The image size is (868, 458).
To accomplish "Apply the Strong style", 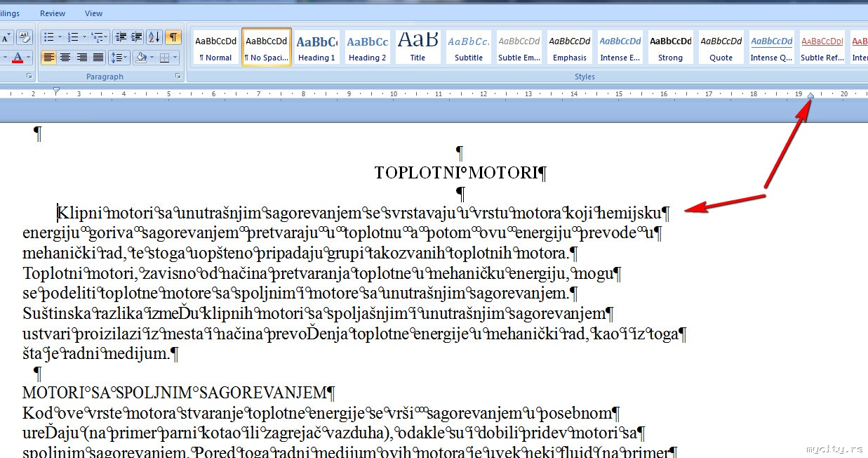I will pos(671,48).
